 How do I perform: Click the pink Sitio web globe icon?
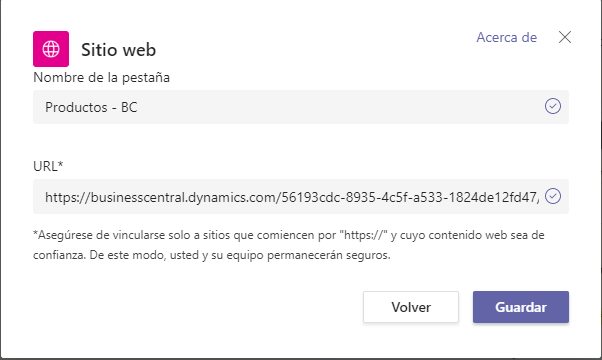tap(51, 49)
